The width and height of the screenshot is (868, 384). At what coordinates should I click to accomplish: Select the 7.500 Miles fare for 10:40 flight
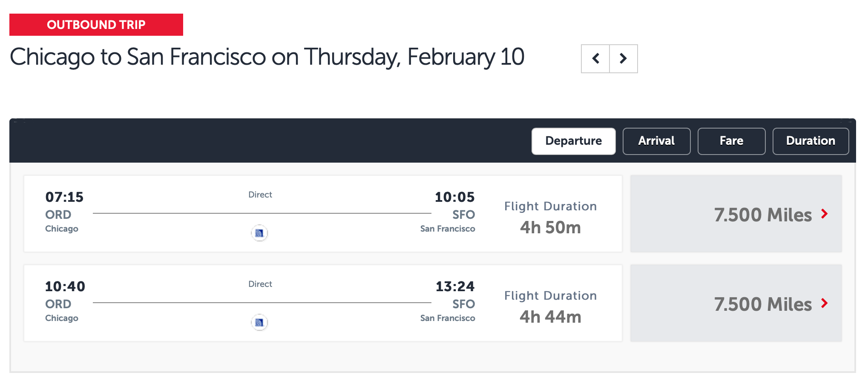pyautogui.click(x=736, y=303)
